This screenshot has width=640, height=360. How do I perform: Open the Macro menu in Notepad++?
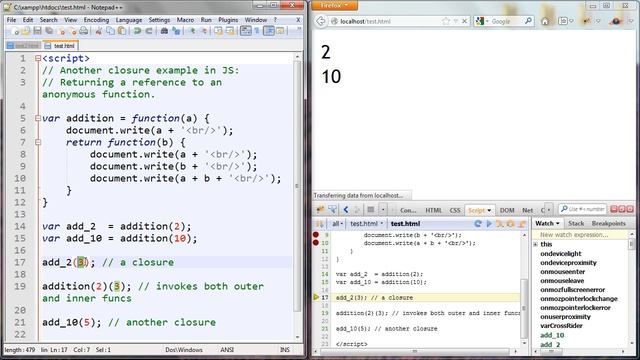185,20
